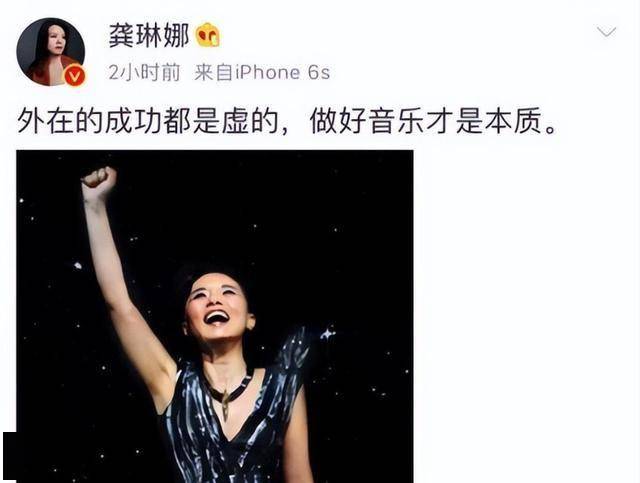The height and width of the screenshot is (483, 640).
Task: Click the black rectangle beside the photo's bottom-left corner
Action: pyautogui.click(x=10, y=456)
